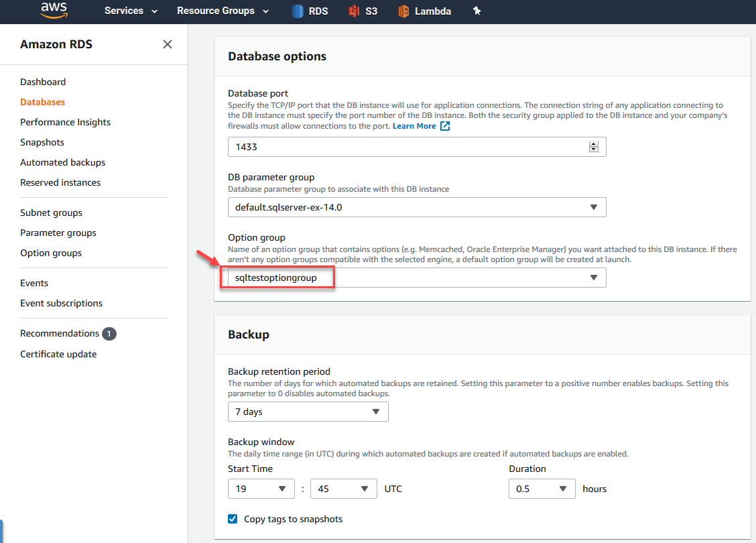Click the UTC label

click(393, 489)
